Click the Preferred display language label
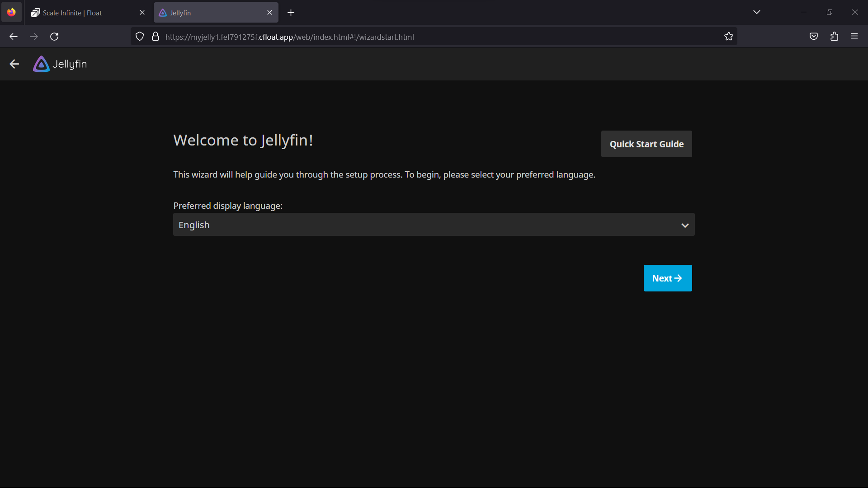Viewport: 868px width, 488px height. (228, 206)
